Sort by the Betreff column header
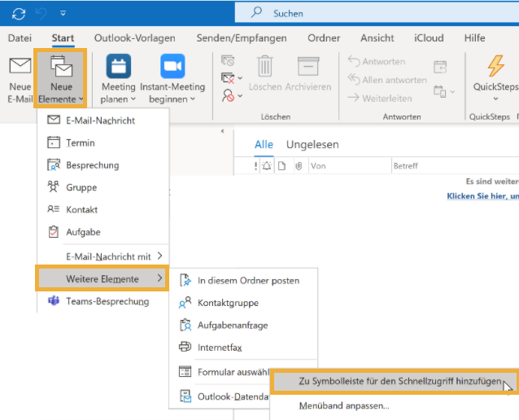Viewport: 519px width, 420px height. coord(406,165)
